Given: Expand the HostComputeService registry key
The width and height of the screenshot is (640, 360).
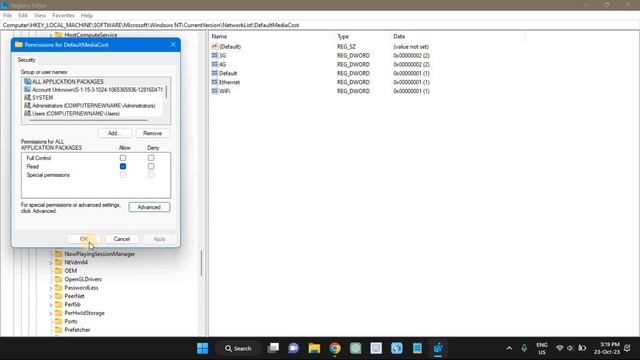Looking at the screenshot, I should coord(51,35).
